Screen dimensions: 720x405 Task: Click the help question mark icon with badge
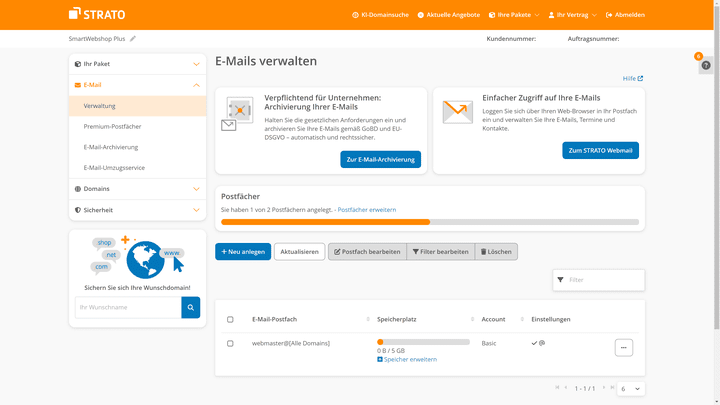pyautogui.click(x=706, y=65)
